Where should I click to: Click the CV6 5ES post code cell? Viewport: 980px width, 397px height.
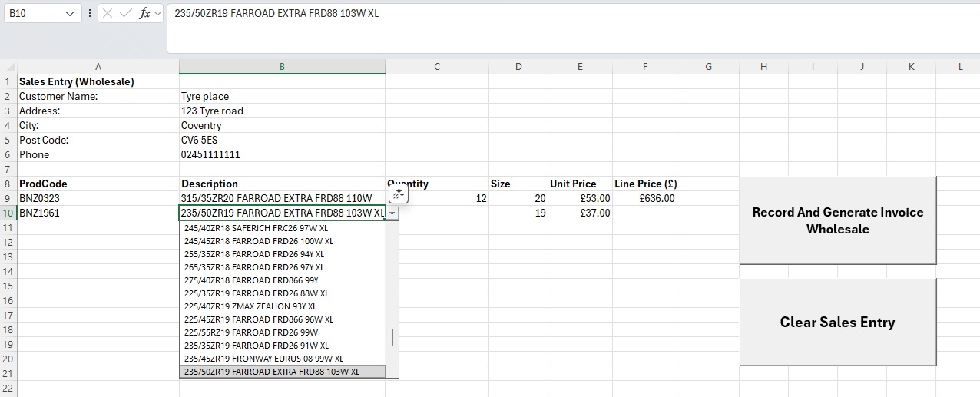pyautogui.click(x=282, y=140)
